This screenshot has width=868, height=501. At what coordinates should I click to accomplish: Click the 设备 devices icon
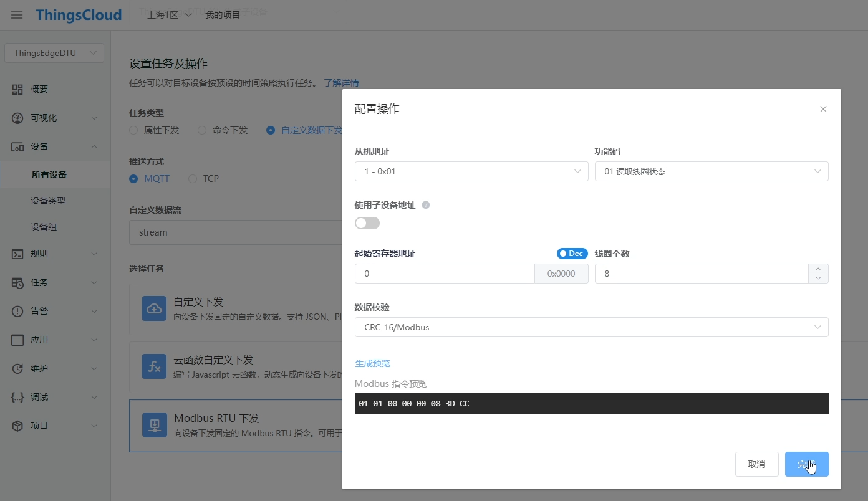[x=17, y=146]
